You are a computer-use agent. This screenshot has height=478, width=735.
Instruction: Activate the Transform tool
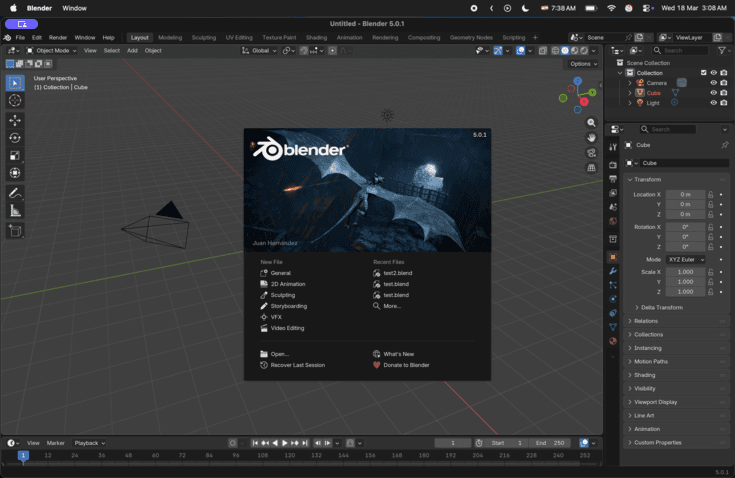[15, 173]
